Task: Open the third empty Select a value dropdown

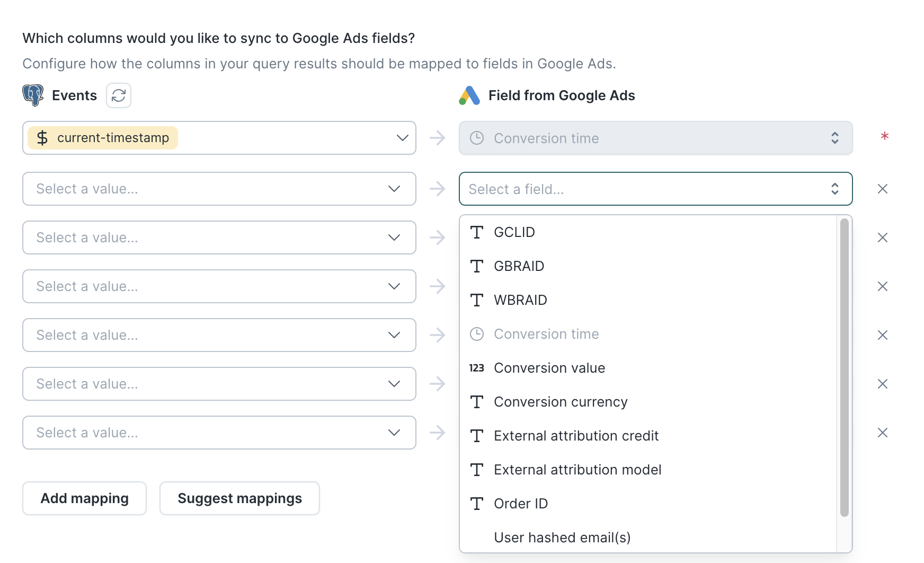Action: pyautogui.click(x=219, y=286)
